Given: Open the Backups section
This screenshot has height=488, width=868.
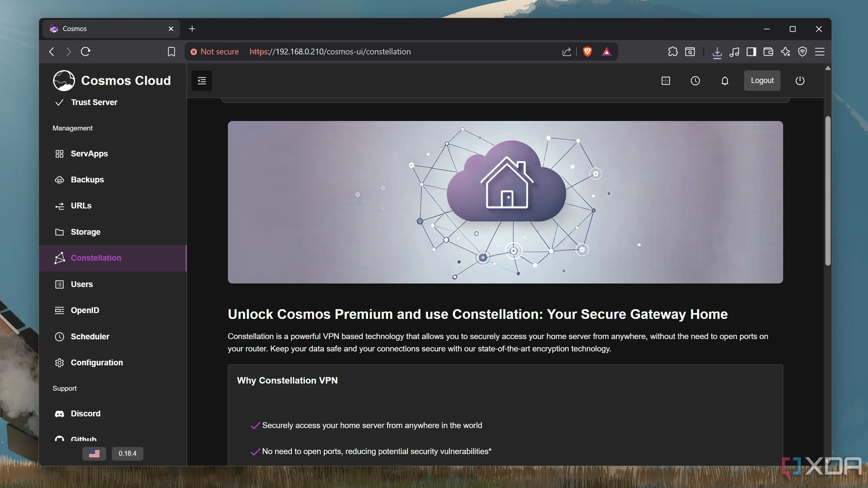Looking at the screenshot, I should [87, 180].
